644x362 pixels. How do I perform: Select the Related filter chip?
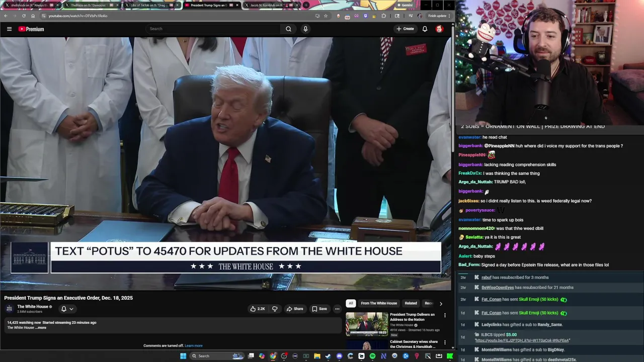pos(411,303)
